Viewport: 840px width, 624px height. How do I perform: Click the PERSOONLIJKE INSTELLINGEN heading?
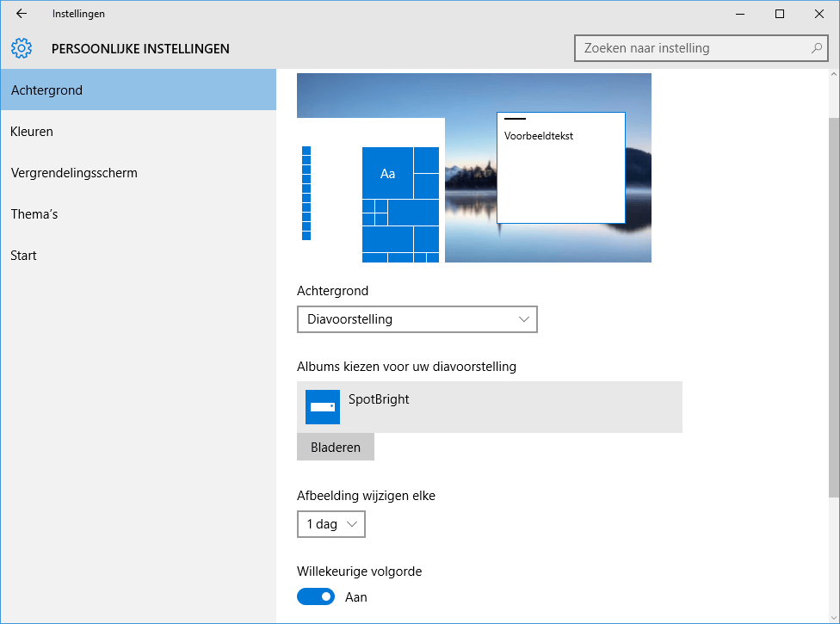coord(140,49)
